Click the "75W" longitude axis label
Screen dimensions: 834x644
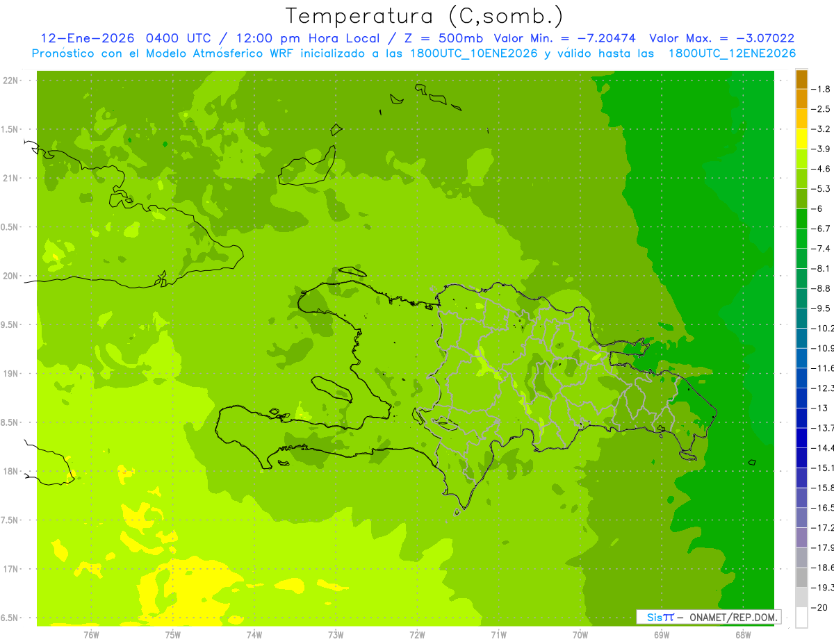(173, 634)
